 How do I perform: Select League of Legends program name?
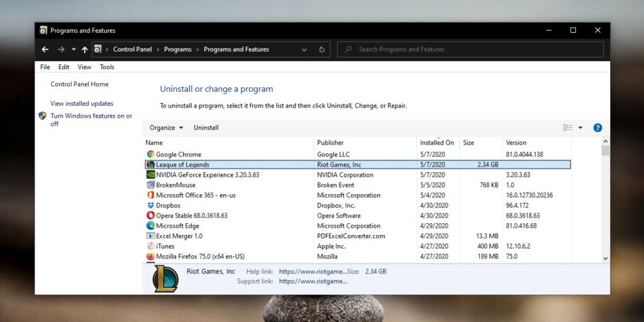coord(183,165)
